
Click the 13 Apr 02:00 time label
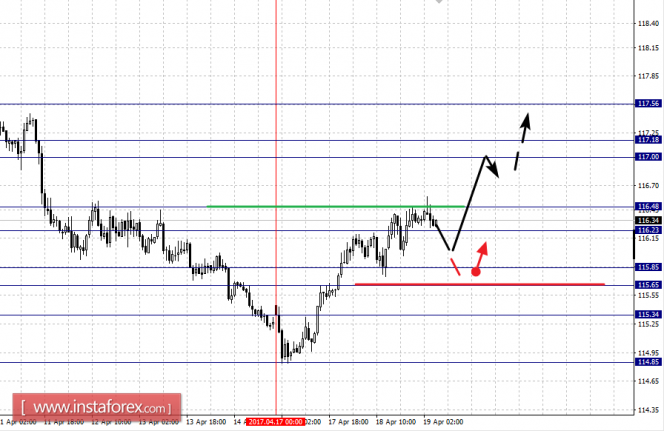pyautogui.click(x=158, y=422)
